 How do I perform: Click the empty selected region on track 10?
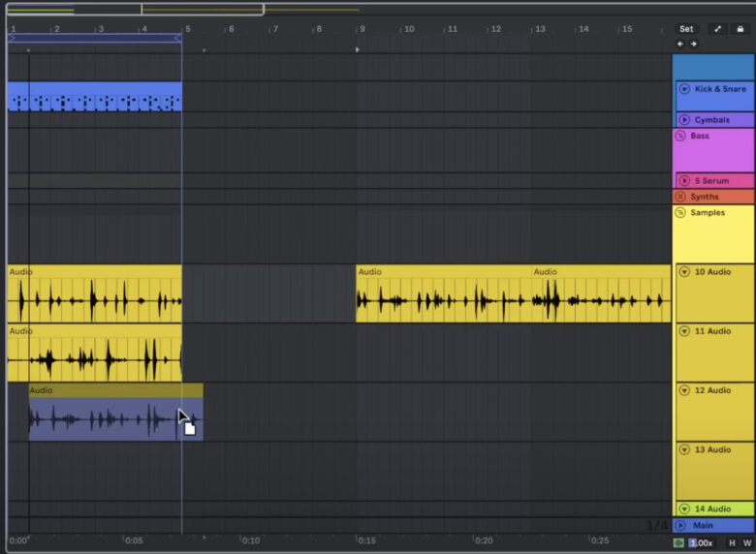[269, 293]
